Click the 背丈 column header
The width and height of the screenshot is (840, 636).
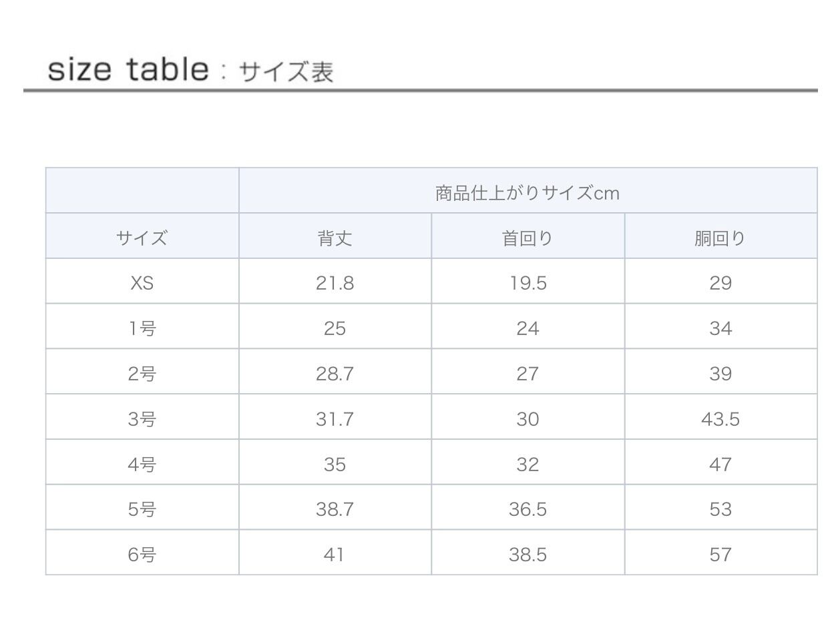pyautogui.click(x=335, y=238)
